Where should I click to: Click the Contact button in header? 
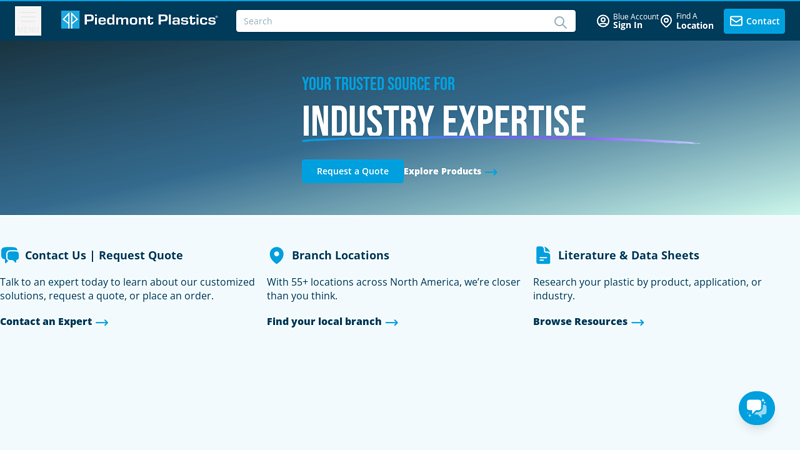[x=754, y=21]
